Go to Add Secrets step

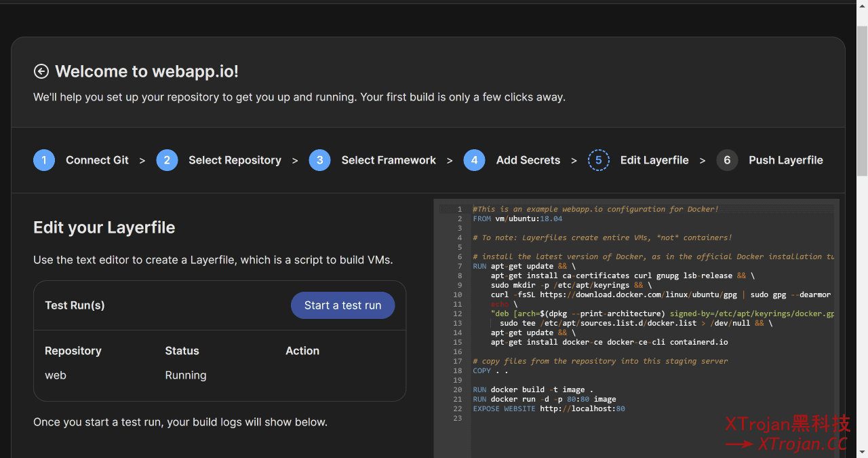pos(528,160)
